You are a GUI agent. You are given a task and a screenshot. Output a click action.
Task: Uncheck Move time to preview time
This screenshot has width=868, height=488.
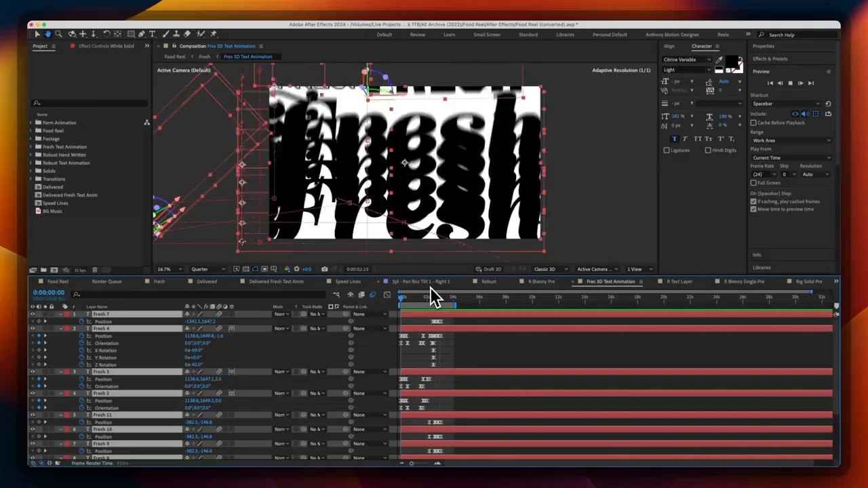tap(753, 209)
